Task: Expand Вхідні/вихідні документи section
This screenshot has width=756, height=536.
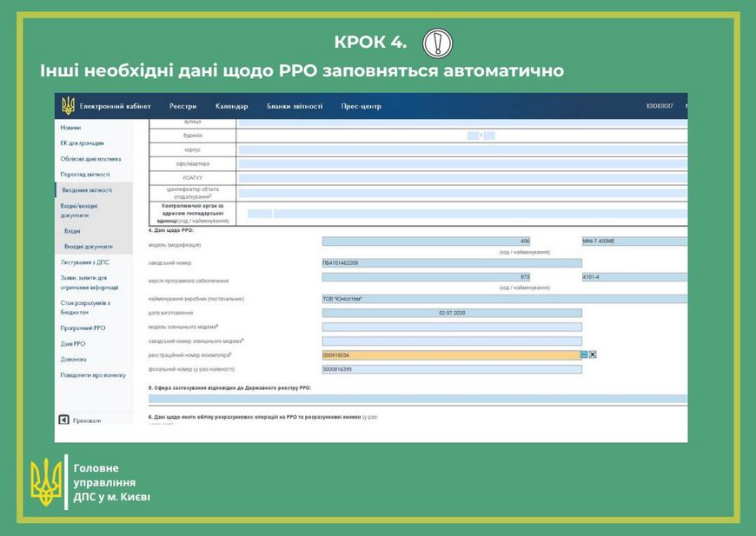Action: click(x=80, y=210)
